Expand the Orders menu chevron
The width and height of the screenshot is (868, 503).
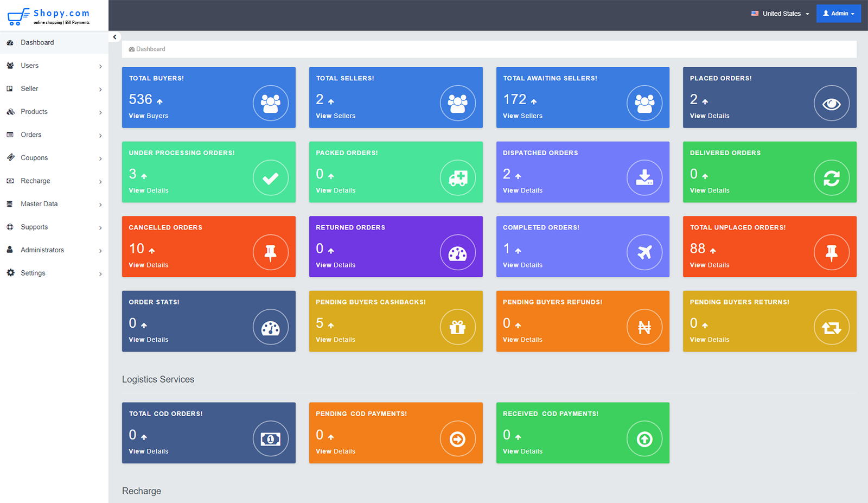(100, 136)
